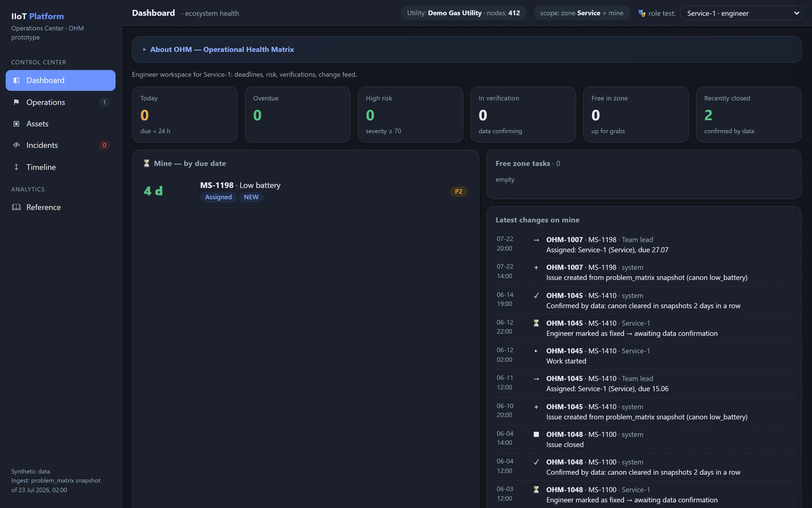Open the Timeline view

(x=60, y=167)
